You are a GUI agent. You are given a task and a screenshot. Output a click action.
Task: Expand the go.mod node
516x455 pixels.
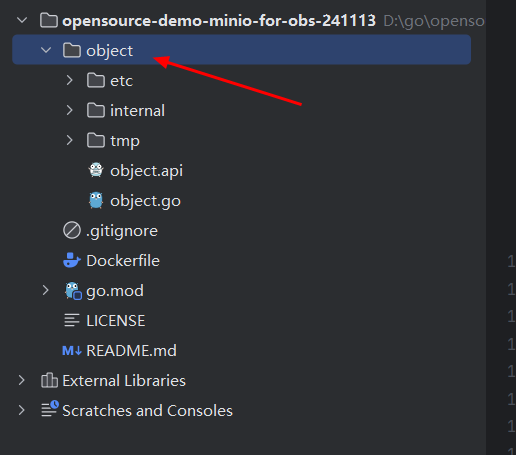click(45, 290)
